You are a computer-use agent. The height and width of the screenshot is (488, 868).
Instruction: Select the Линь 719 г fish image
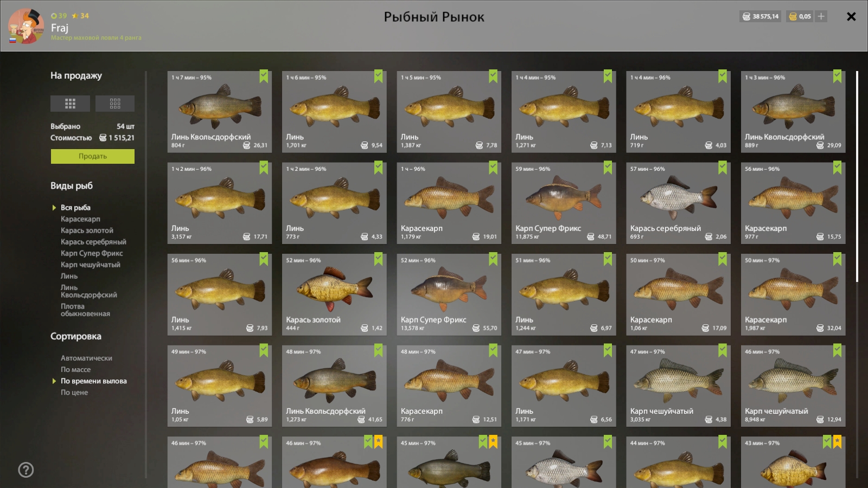pyautogui.click(x=678, y=106)
